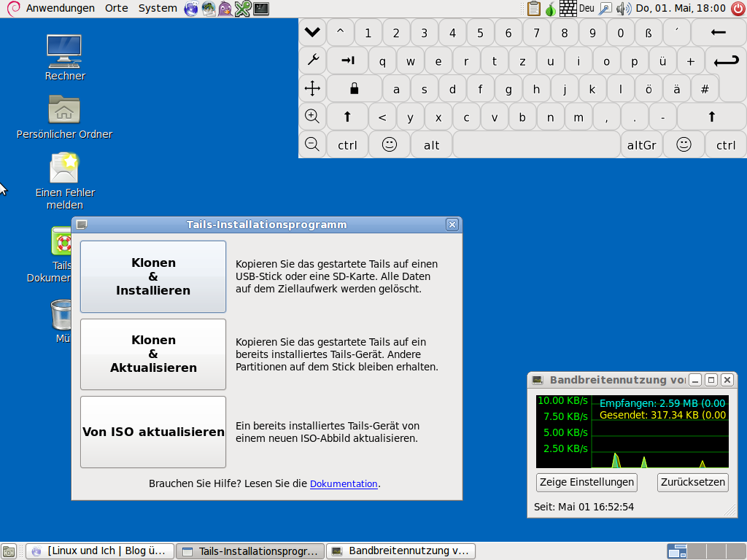Open the clipboard applet in the top panel
This screenshot has height=560, width=747.
pyautogui.click(x=534, y=9)
